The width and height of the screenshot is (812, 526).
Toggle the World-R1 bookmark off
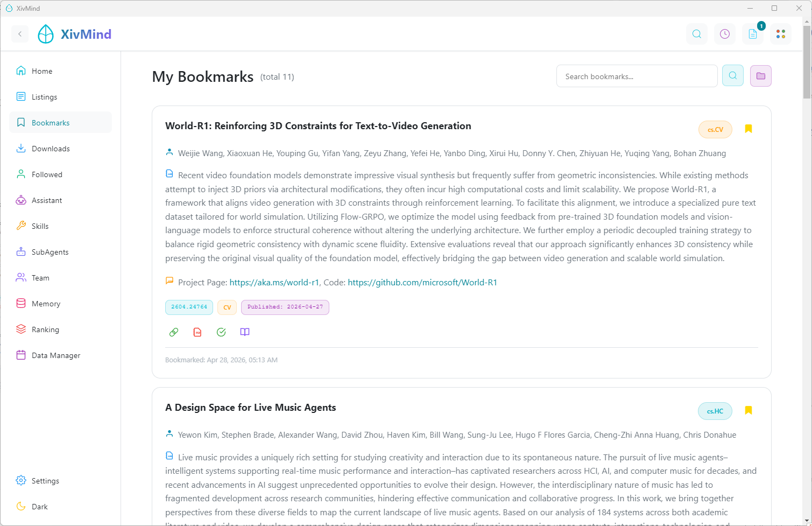(749, 129)
